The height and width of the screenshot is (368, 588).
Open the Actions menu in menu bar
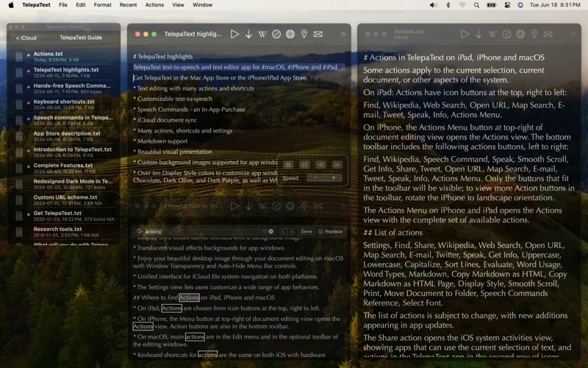[154, 5]
